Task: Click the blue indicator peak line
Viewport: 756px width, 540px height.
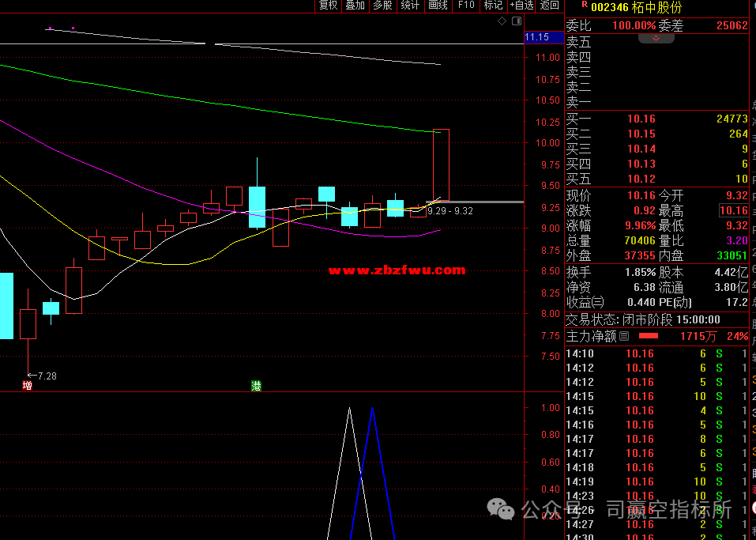Action: (372, 473)
